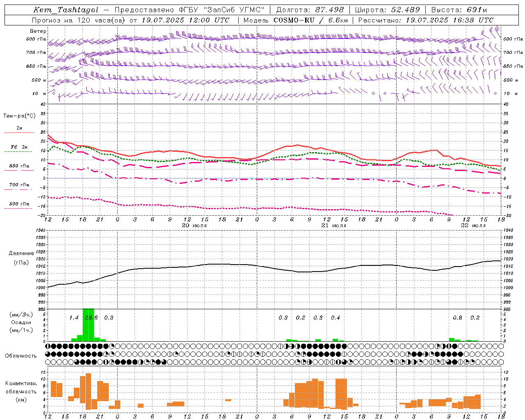The image size is (525, 420).
Task: Click the Долгота: 87.498 value
Action: (x=310, y=10)
